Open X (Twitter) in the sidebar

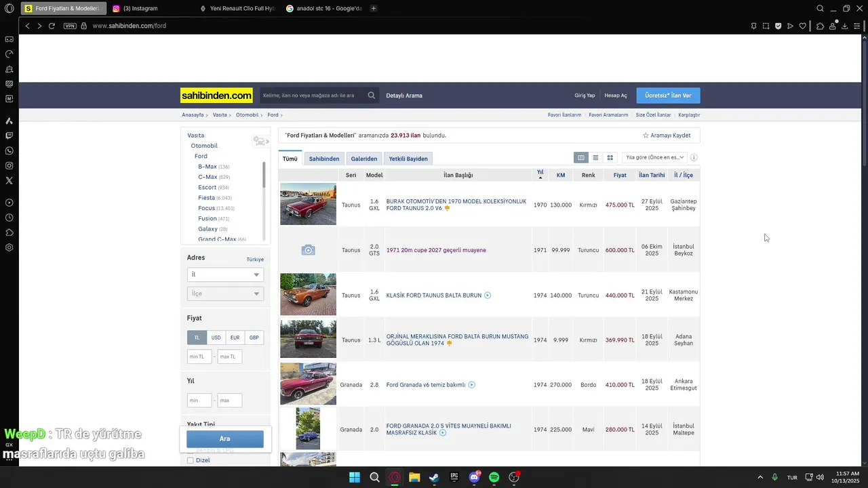coord(9,180)
